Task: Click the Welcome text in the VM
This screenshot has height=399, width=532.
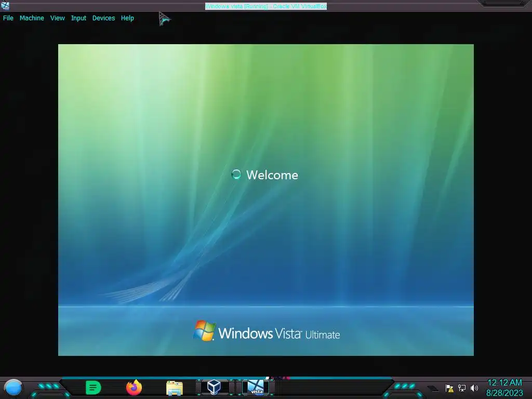Action: click(272, 175)
